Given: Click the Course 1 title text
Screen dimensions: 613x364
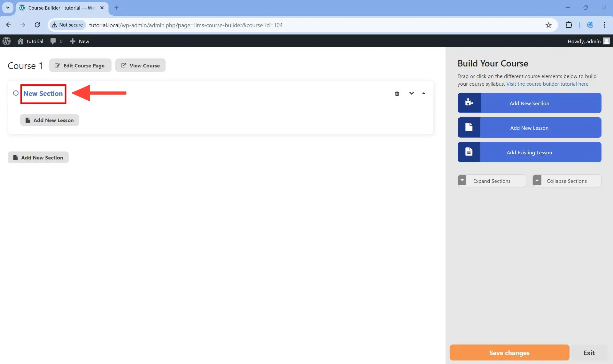Looking at the screenshot, I should (25, 66).
